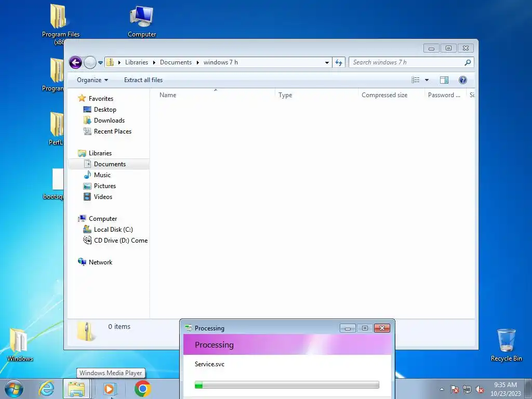Open CD Drive (D:) in sidebar
This screenshot has height=399, width=532.
pyautogui.click(x=121, y=241)
